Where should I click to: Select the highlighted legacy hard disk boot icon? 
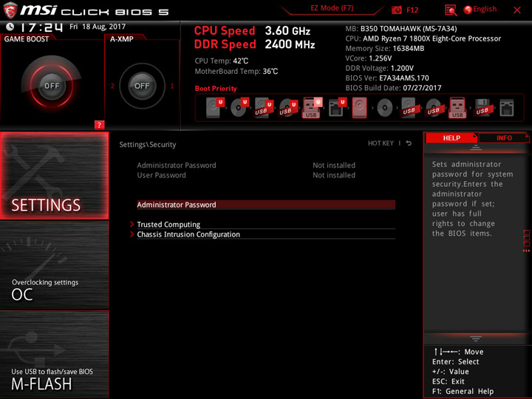point(360,108)
